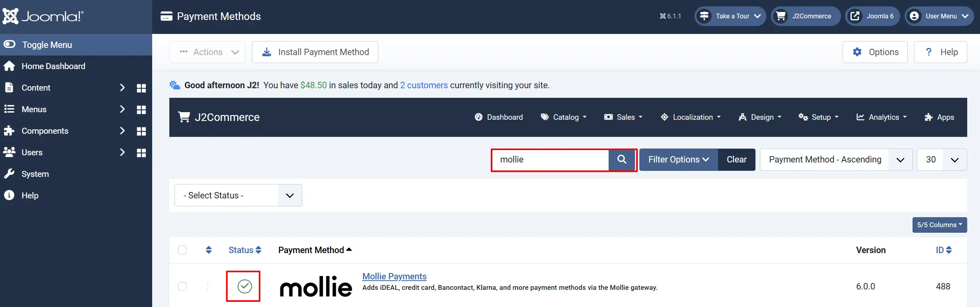
Task: Open the 5/5 Columns dropdown
Action: (939, 225)
